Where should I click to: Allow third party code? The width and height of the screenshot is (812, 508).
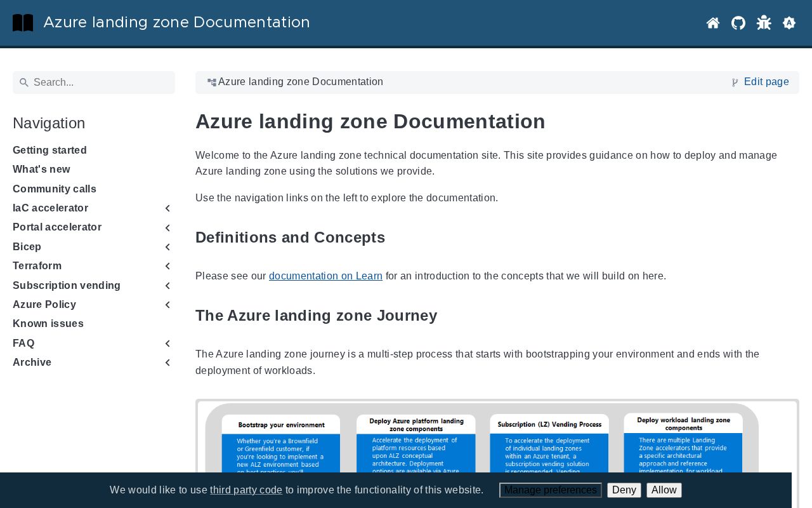[x=664, y=490]
